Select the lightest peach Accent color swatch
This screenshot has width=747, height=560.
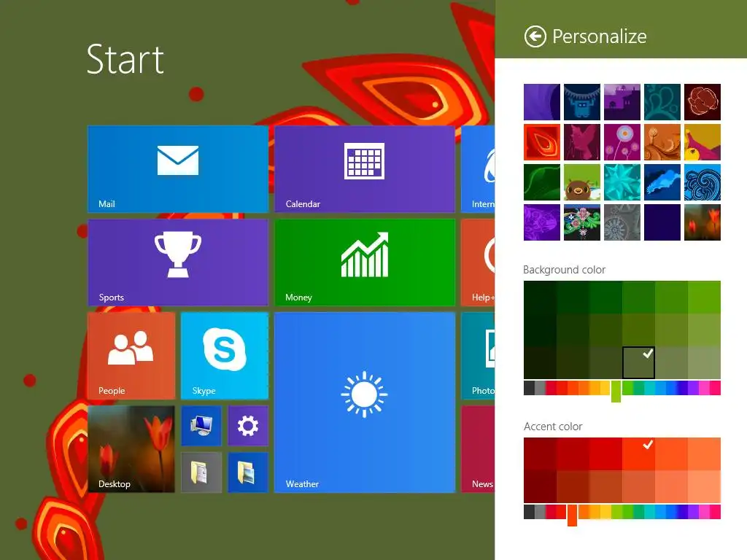(704, 486)
